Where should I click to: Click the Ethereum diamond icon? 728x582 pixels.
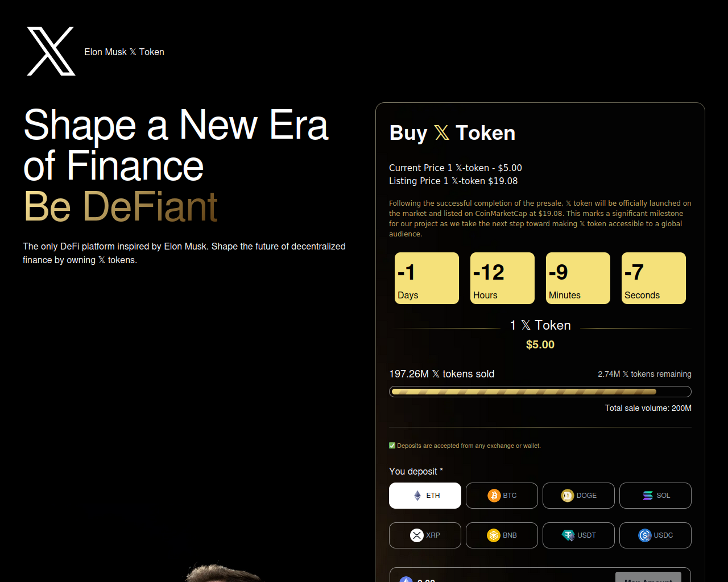click(x=417, y=496)
